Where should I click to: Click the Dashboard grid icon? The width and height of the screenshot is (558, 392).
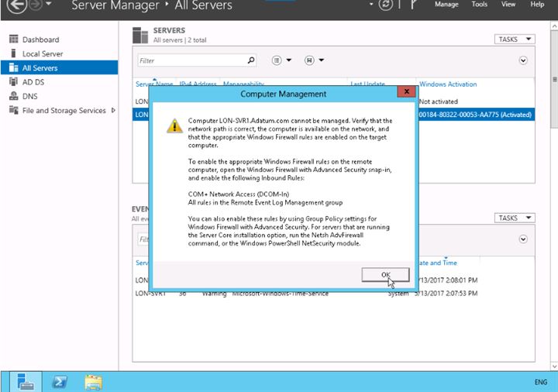(x=13, y=39)
